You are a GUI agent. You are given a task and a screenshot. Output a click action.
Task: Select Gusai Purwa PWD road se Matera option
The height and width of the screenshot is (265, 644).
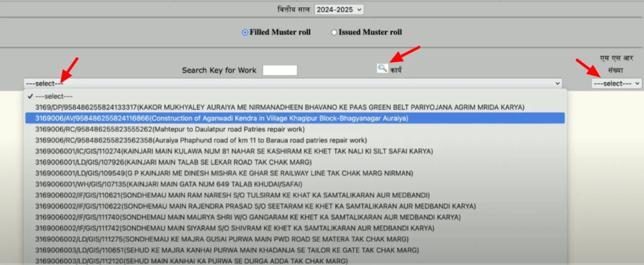(295, 239)
